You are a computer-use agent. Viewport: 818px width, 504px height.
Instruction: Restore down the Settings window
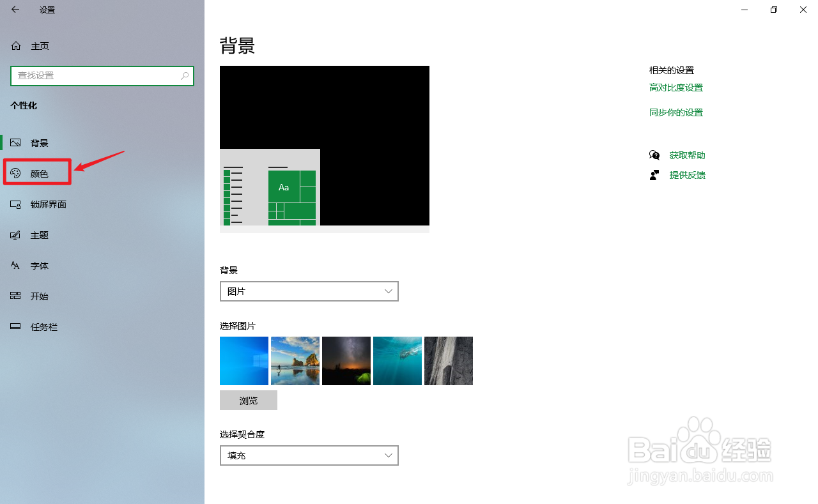(x=774, y=10)
